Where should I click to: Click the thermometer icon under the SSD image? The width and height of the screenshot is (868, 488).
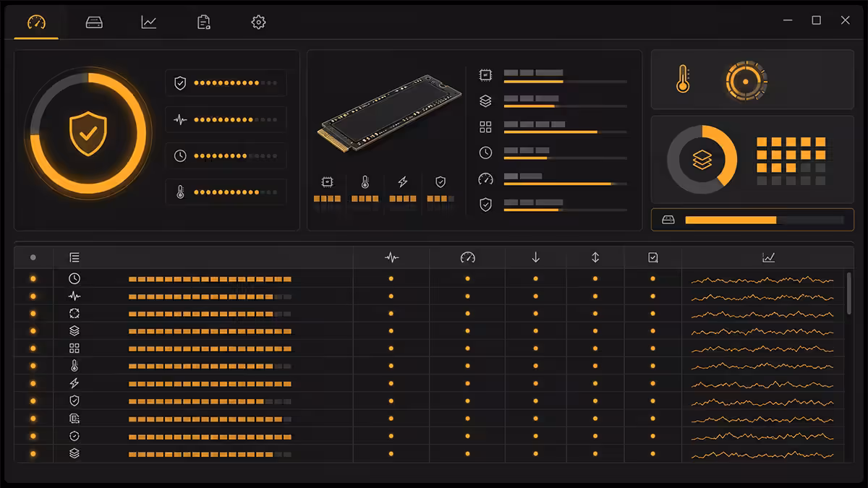coord(365,182)
